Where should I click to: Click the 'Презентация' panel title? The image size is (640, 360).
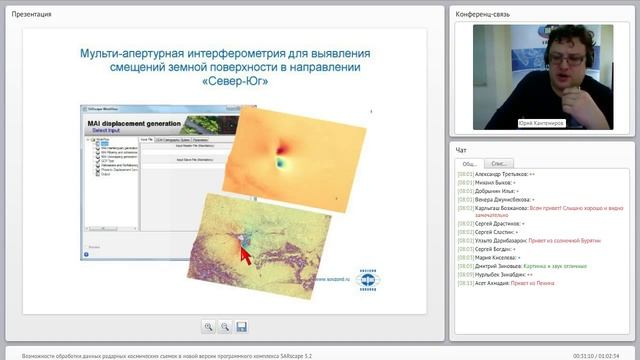(31, 14)
